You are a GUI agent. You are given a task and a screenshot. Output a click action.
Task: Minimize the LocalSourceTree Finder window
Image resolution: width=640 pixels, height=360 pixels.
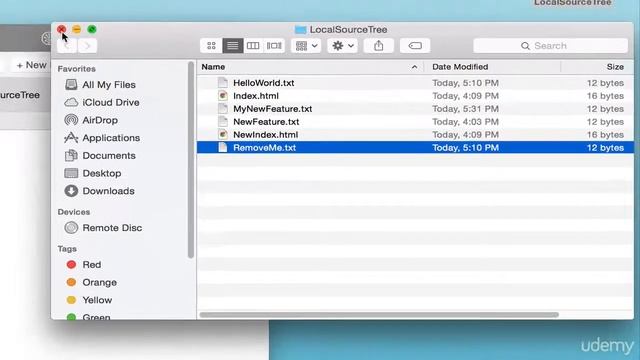(76, 29)
